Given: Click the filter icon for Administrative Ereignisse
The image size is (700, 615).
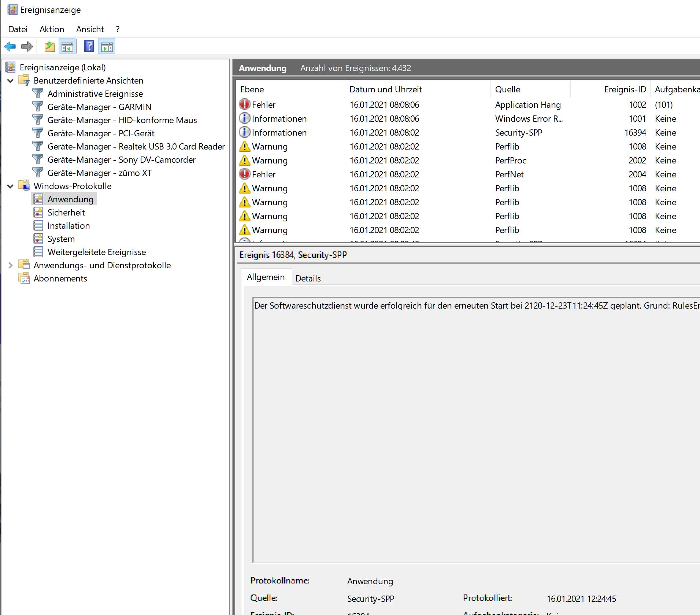Looking at the screenshot, I should coord(38,93).
